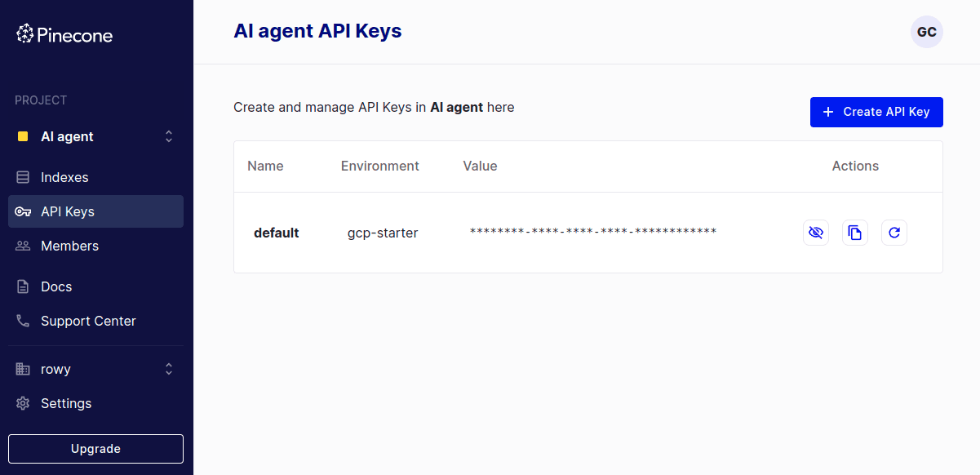
Task: Open the Docs page
Action: tap(55, 286)
